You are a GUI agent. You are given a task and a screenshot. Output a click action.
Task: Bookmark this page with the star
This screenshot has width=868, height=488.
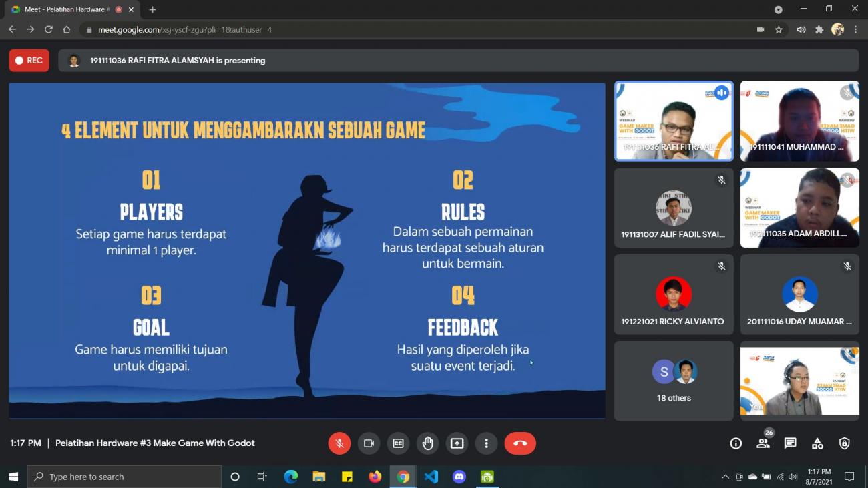779,29
